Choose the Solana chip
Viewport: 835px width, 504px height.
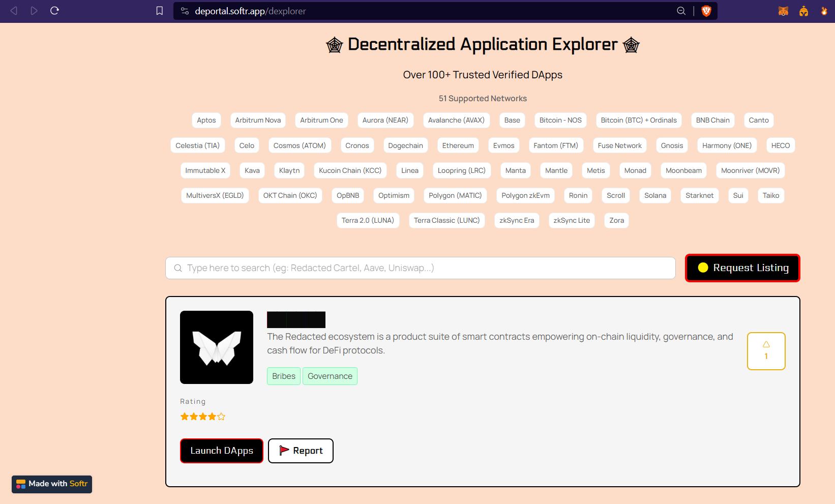[655, 195]
